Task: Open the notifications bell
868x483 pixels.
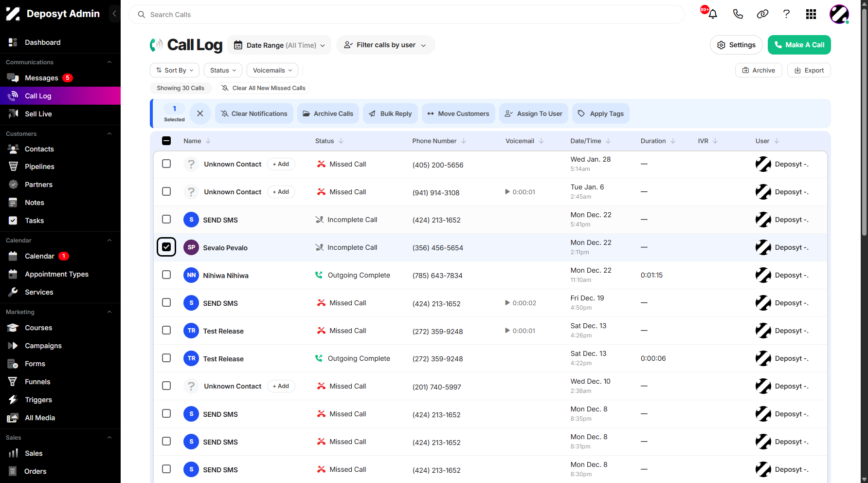Action: (x=713, y=14)
